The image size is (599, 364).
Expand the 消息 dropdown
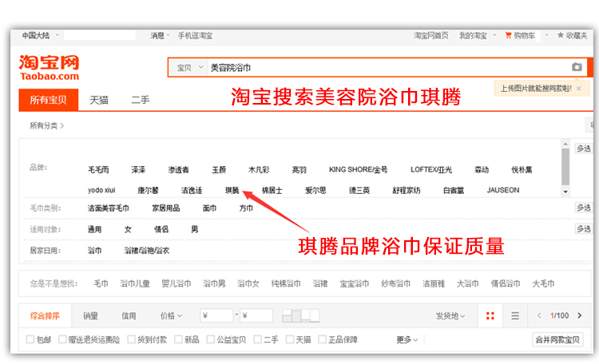point(168,35)
